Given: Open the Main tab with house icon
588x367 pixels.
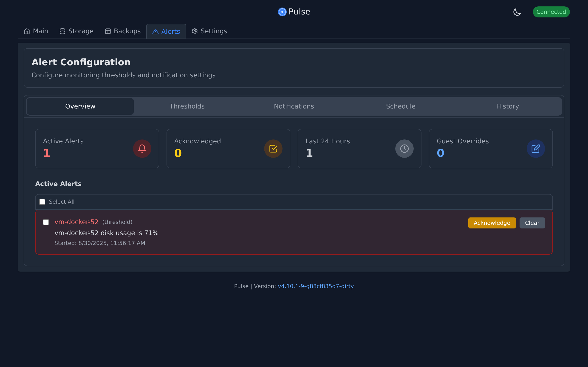Looking at the screenshot, I should [x=36, y=31].
